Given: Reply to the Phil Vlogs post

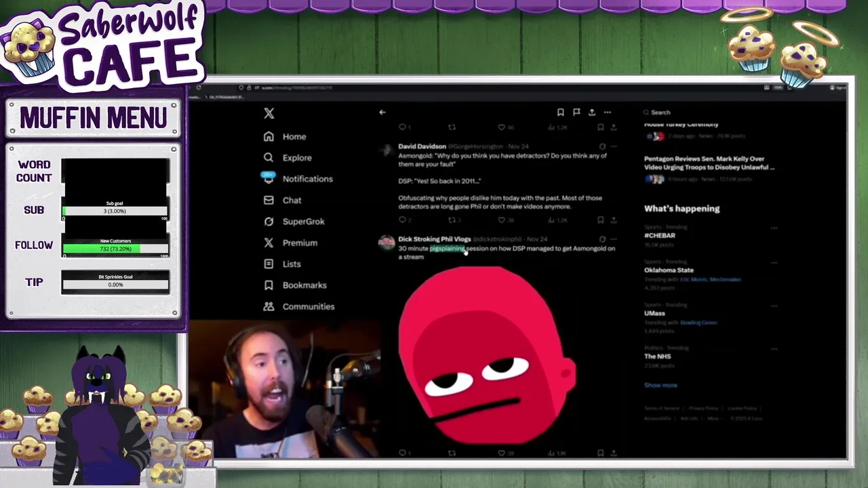Looking at the screenshot, I should click(402, 453).
